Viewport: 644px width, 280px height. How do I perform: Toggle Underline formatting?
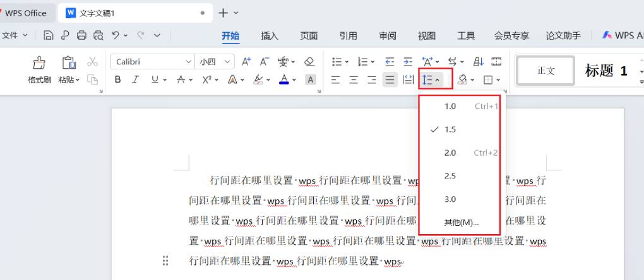[155, 79]
